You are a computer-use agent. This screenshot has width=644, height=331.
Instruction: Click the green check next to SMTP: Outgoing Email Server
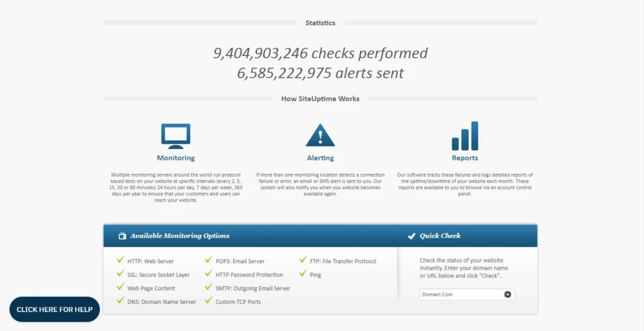[209, 286]
